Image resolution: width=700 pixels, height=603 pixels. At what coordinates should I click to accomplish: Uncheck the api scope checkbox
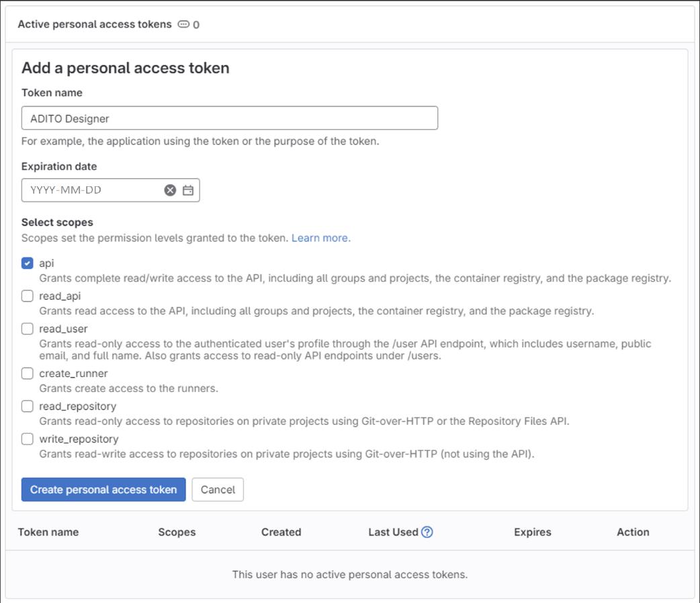[28, 264]
